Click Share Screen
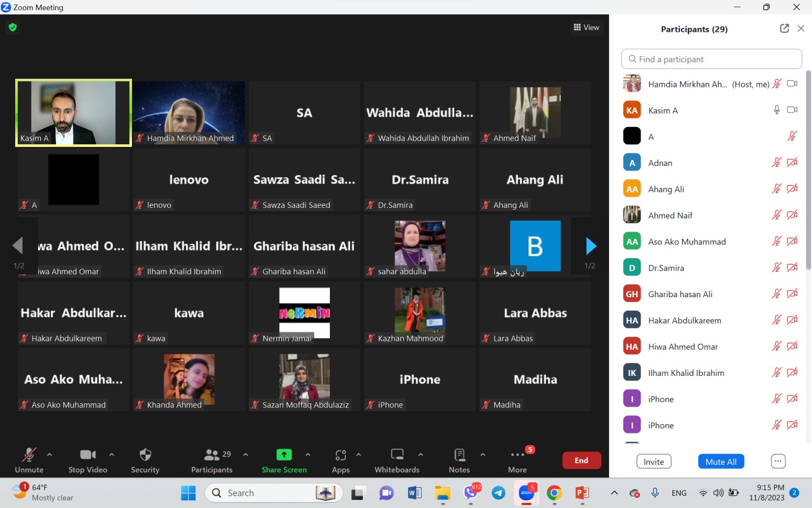The height and width of the screenshot is (508, 812). coord(284,460)
